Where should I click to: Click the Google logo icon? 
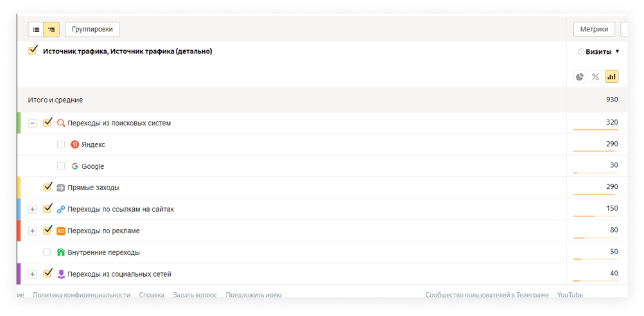(x=75, y=166)
